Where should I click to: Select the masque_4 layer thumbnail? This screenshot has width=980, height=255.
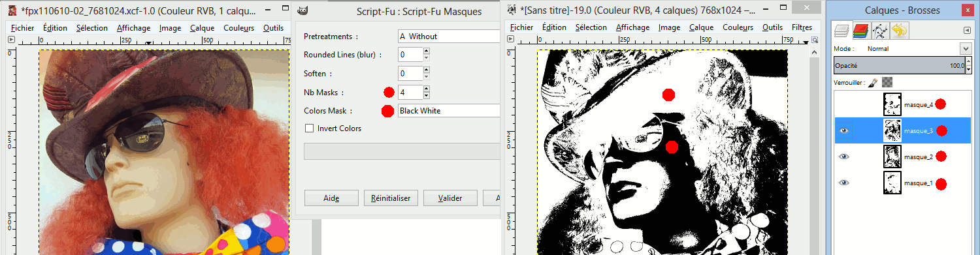[892, 104]
